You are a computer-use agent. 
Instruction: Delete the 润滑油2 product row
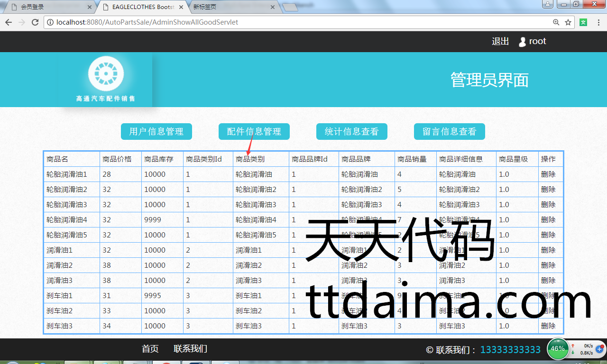[x=548, y=265]
